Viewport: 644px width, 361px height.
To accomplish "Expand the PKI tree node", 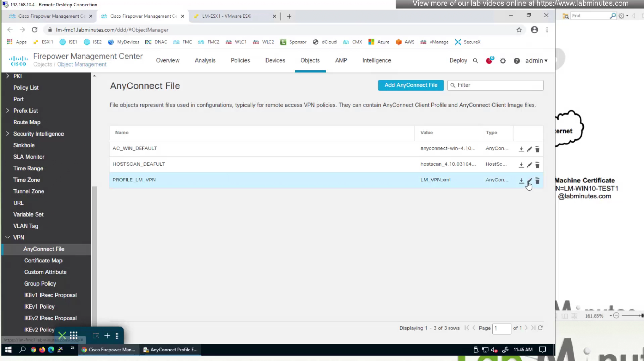I will (8, 76).
